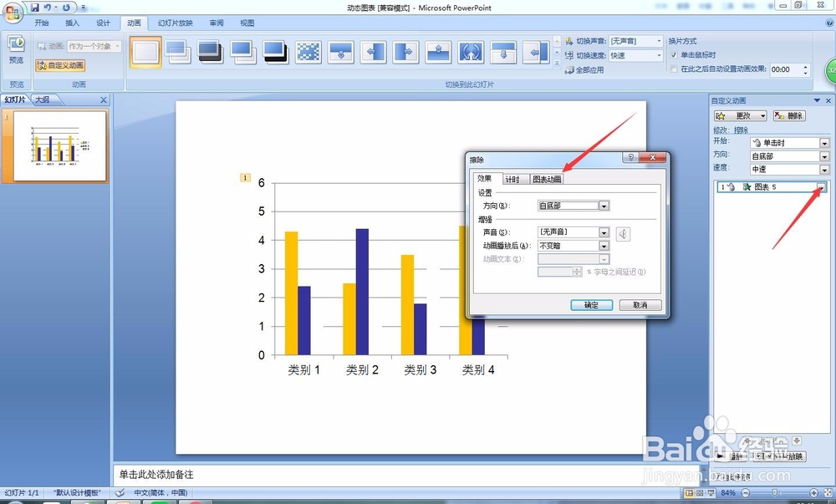Viewport: 836px width, 504px height.
Task: Apply the uncover left transition
Action: coord(536,52)
